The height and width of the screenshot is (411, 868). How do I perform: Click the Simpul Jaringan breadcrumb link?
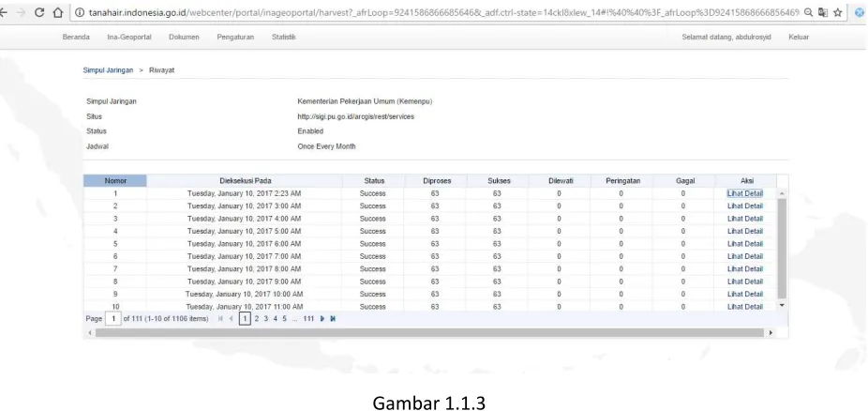pos(108,70)
